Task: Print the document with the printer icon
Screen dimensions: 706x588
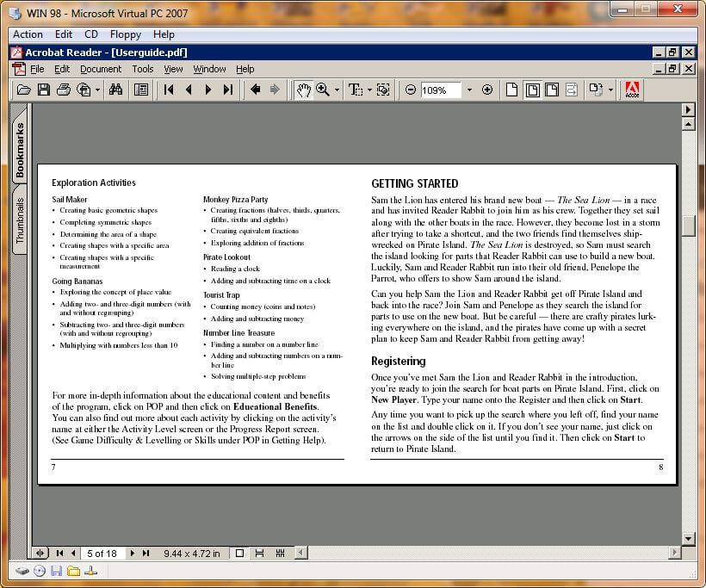Action: coord(64,90)
